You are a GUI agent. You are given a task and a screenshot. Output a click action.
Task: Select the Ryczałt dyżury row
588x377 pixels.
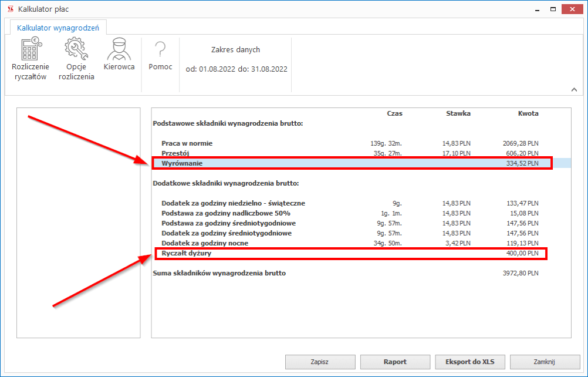pyautogui.click(x=352, y=254)
